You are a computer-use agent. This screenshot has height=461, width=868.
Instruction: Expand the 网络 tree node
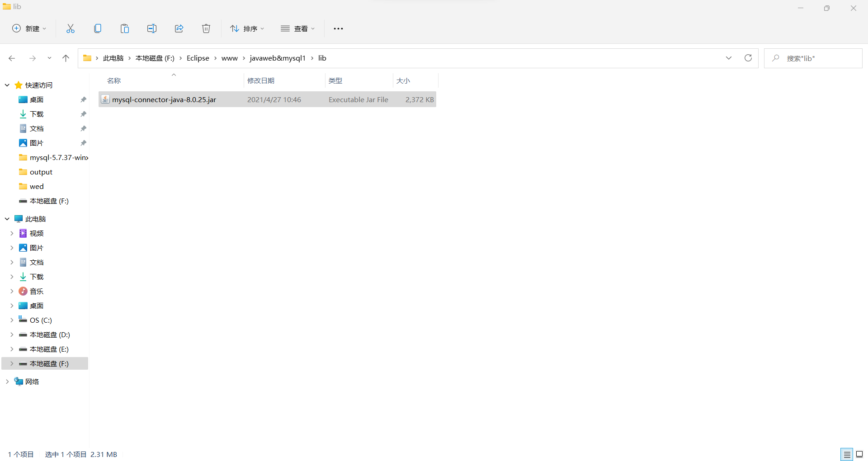(7, 381)
